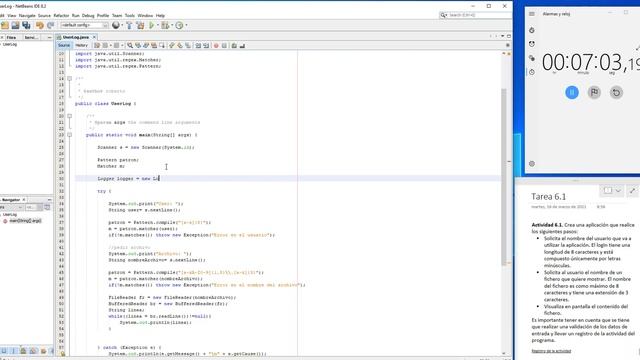Viewport: 640px width, 360px height.
Task: Click the Save All toolbar icon
Action: (x=26, y=25)
